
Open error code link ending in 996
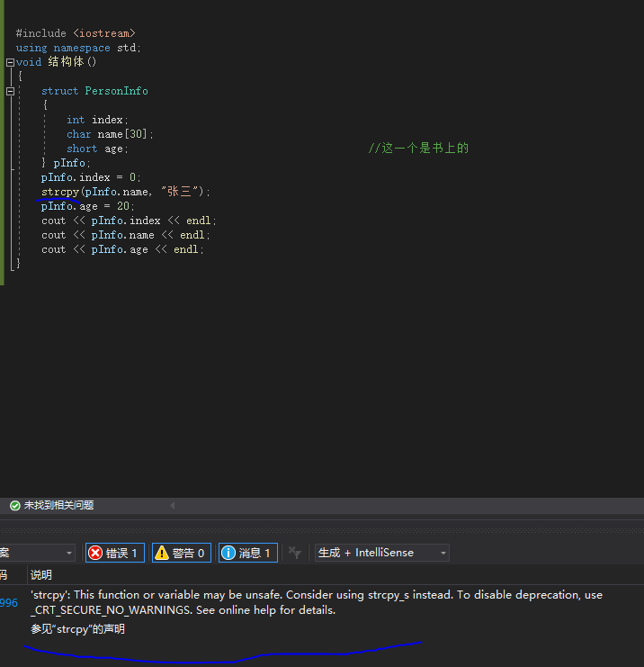pos(8,602)
